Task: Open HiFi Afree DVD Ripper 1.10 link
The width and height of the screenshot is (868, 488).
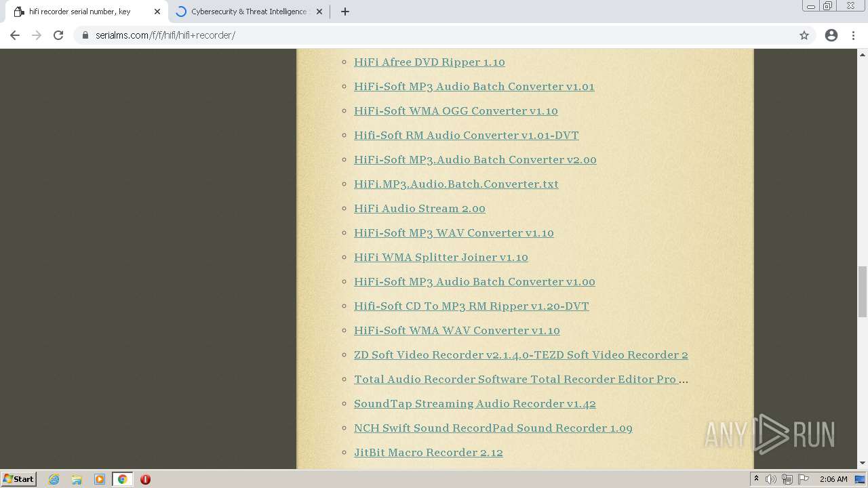Action: [429, 62]
